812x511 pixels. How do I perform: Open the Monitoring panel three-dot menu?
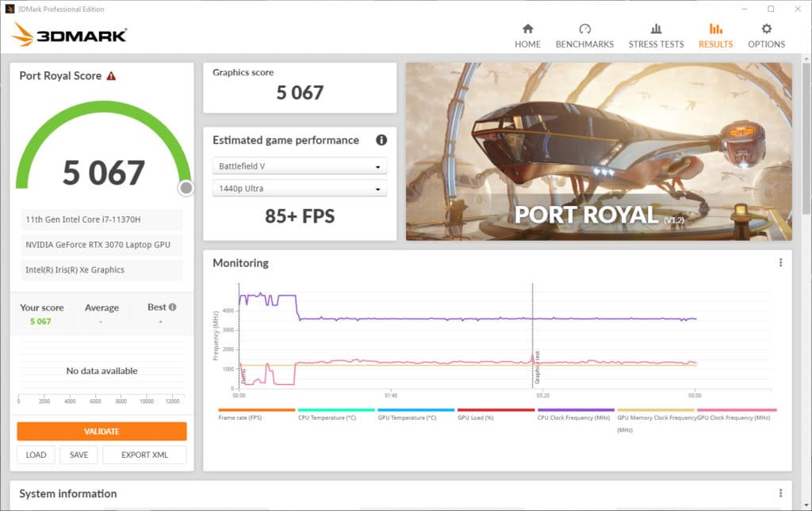pos(780,263)
